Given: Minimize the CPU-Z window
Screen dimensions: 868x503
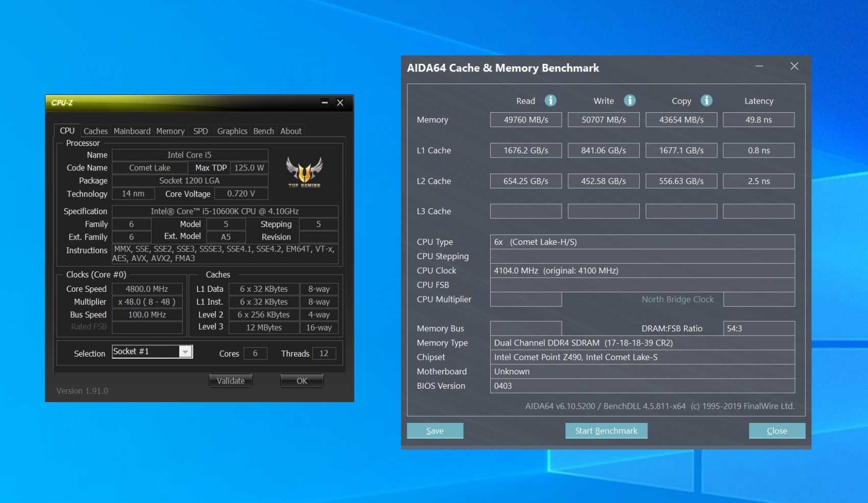Looking at the screenshot, I should click(324, 103).
